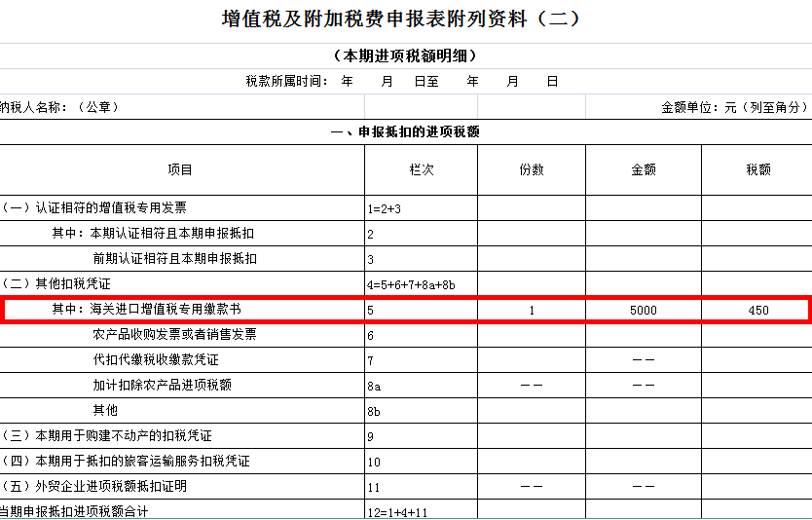Click 税额 value 450 in row 5
812x520 pixels.
(758, 310)
